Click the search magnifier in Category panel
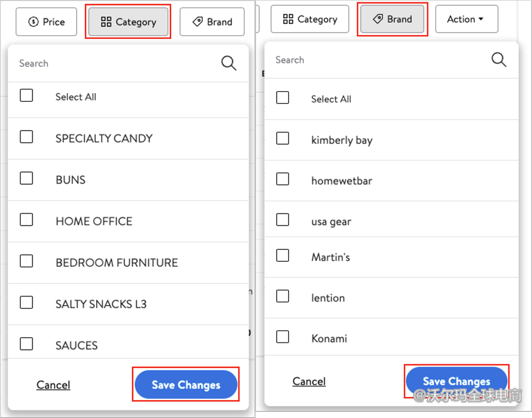532x418 pixels. 229,63
